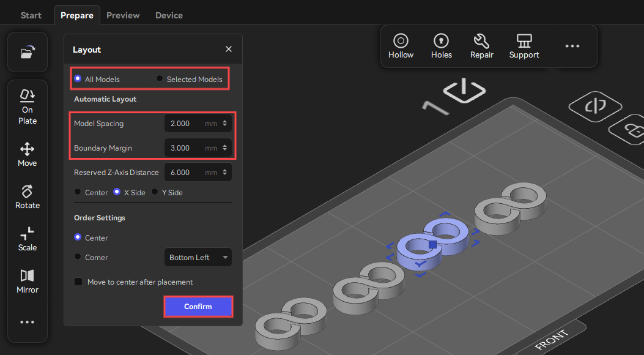This screenshot has width=644, height=355.
Task: Activate the Move tool
Action: [x=28, y=154]
